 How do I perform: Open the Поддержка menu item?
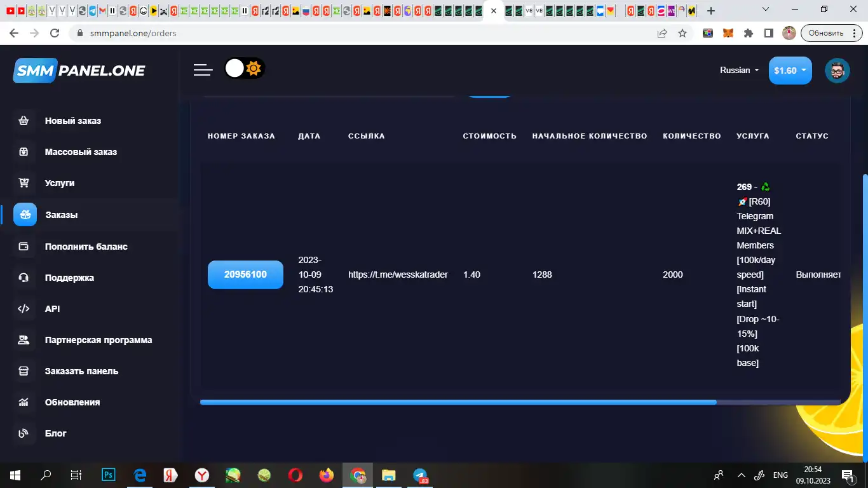click(x=69, y=278)
